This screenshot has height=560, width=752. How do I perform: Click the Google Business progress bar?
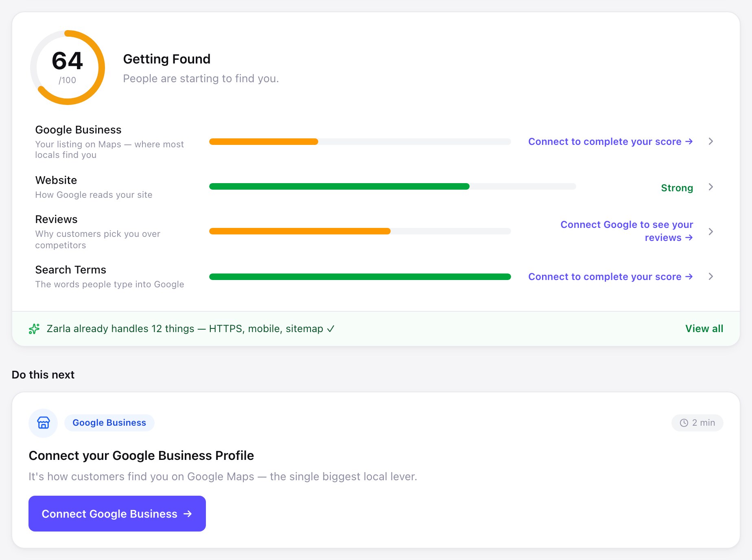pos(360,142)
